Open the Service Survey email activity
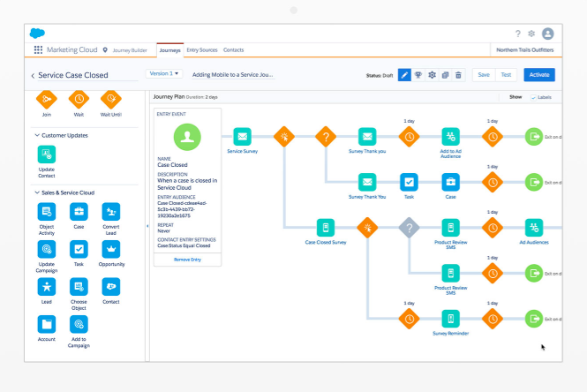Image resolution: width=587 pixels, height=392 pixels. coord(242,137)
